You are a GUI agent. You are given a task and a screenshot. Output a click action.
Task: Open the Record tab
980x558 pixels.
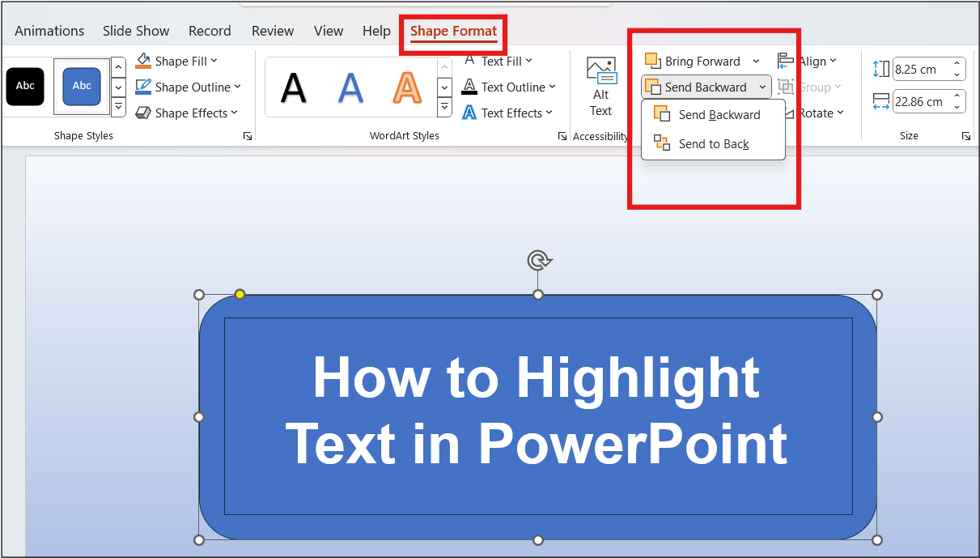[210, 31]
